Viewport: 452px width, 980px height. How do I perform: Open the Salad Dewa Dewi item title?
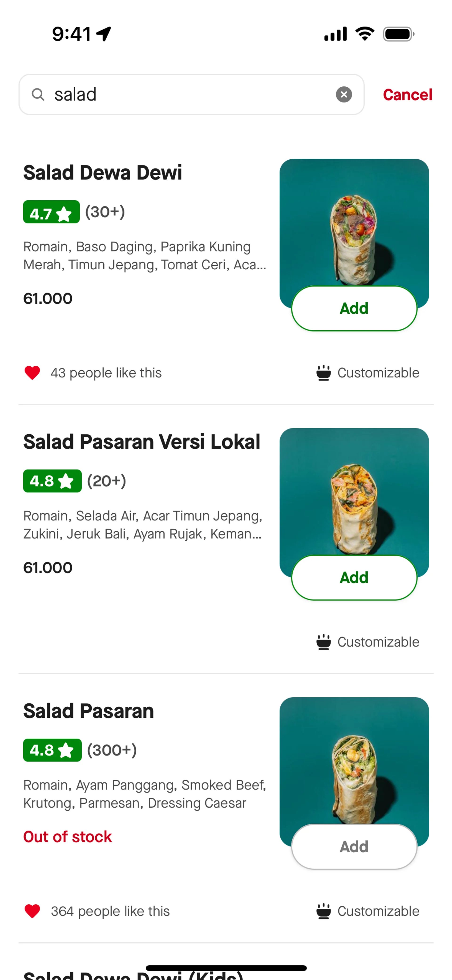pyautogui.click(x=103, y=172)
